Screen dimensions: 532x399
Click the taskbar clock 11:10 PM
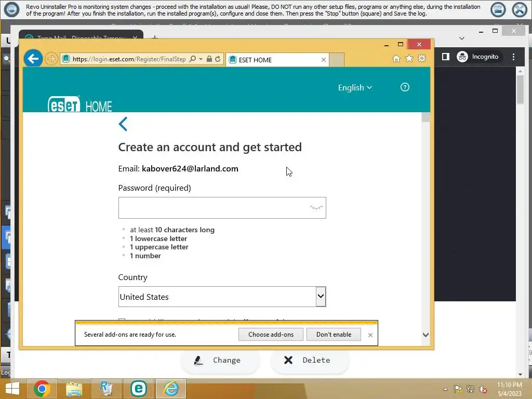[510, 385]
